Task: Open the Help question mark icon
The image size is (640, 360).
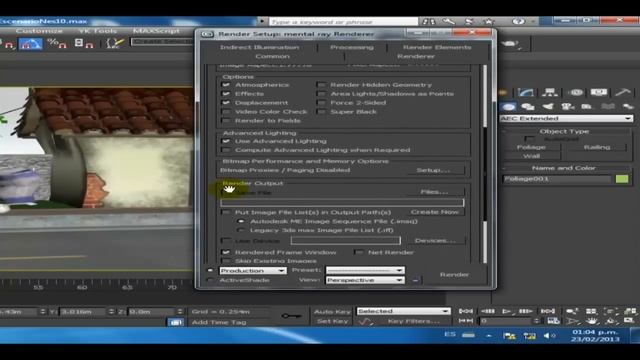Action: (518, 21)
